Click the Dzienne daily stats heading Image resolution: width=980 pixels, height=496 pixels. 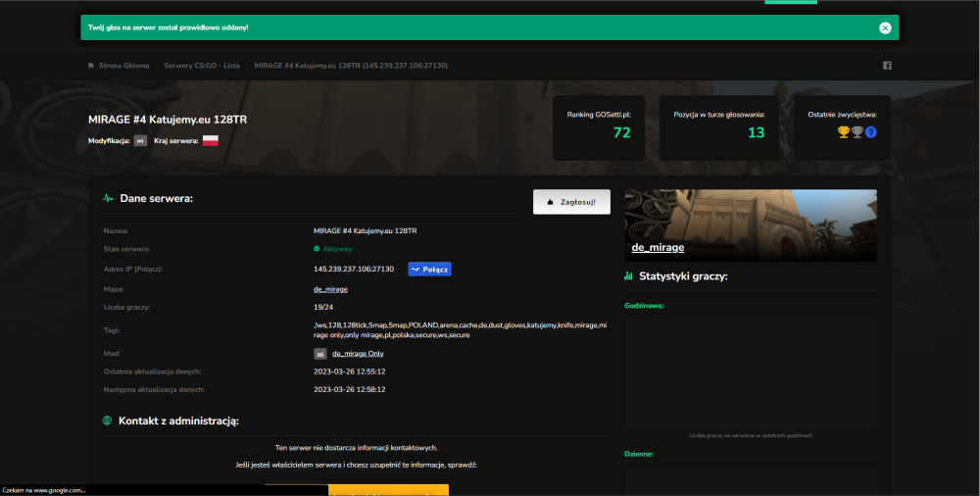point(639,454)
